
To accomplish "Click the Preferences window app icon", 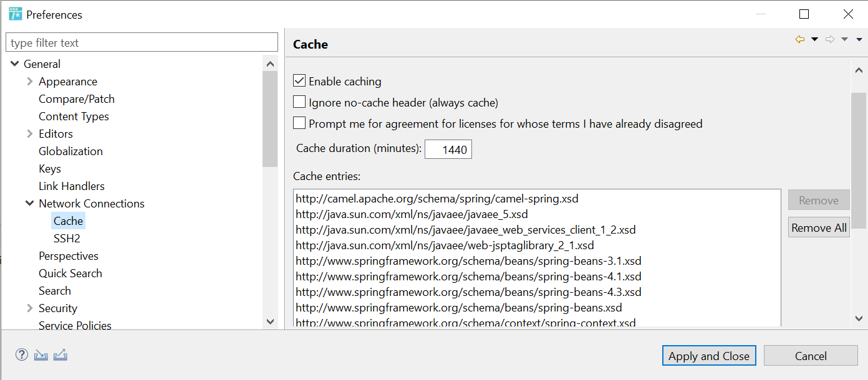I will (x=16, y=14).
